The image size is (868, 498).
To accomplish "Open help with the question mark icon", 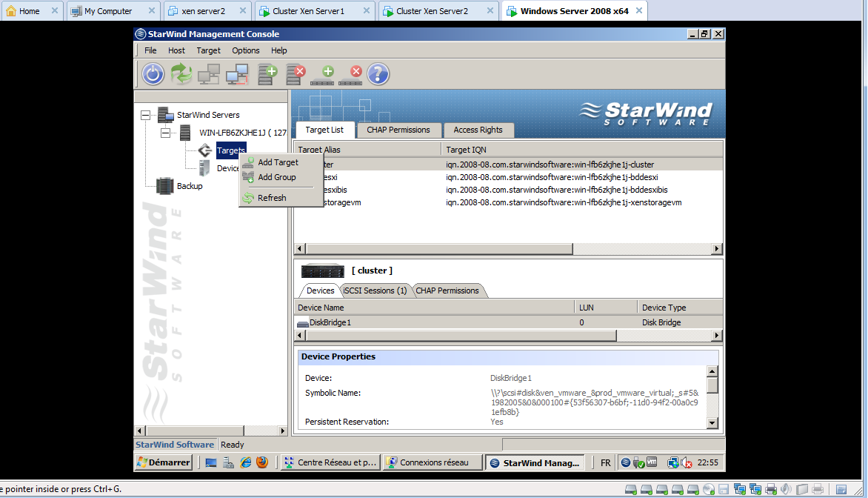I will [x=378, y=73].
